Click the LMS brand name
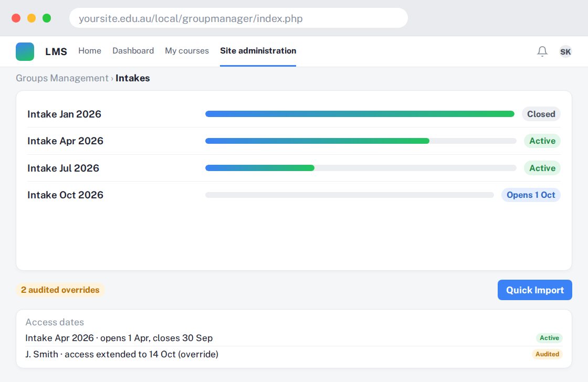588x382 pixels. (56, 51)
